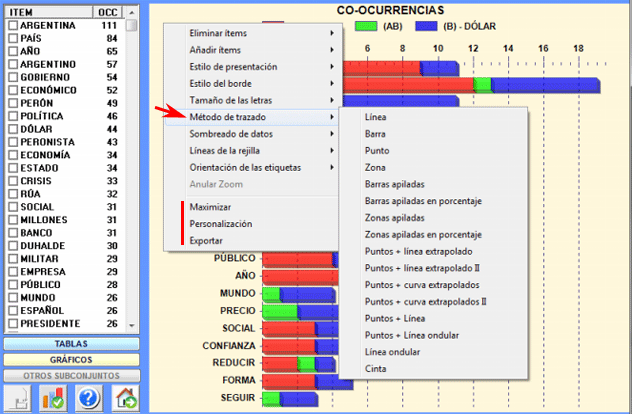Click the blue (B) - DÓLAR legend swatch
Viewport: 632px width, 414px height.
coord(426,26)
